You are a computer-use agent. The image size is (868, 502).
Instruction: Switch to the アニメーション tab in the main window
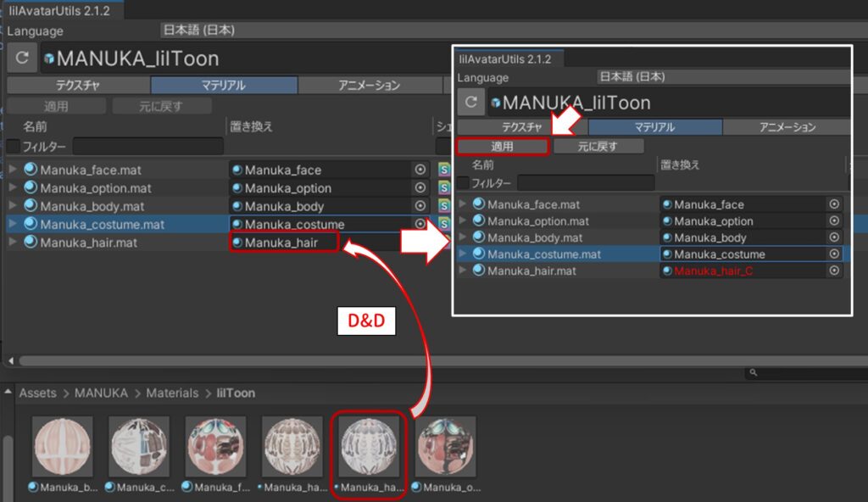369,86
